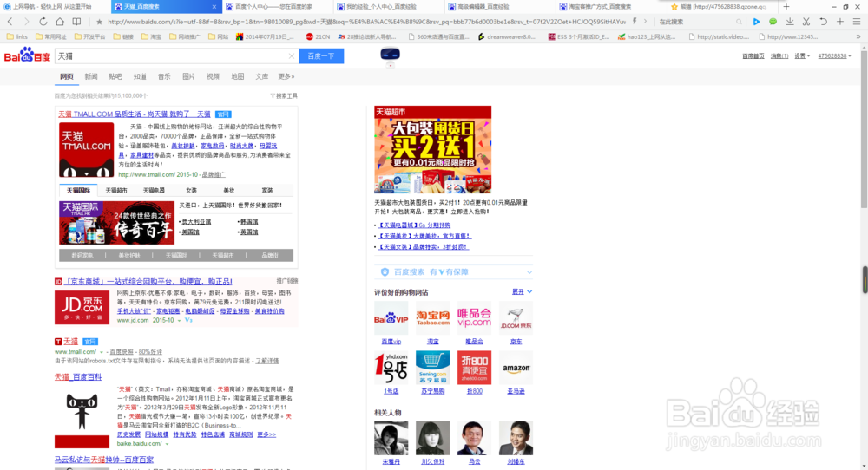Click the browser address bar URL
Viewport: 868px width, 470px height.
pyautogui.click(x=366, y=22)
